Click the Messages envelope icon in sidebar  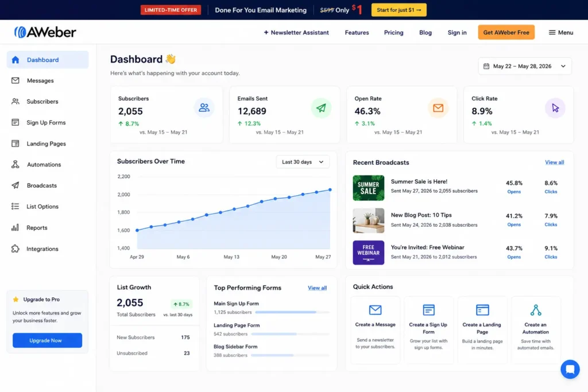pyautogui.click(x=16, y=80)
